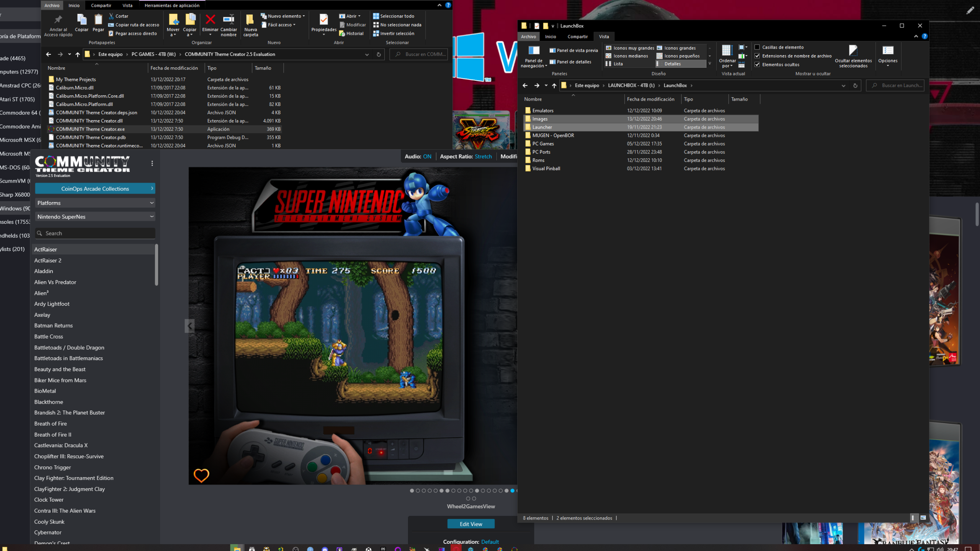
Task: Go up one folder in LaunchBox window
Action: (x=554, y=85)
